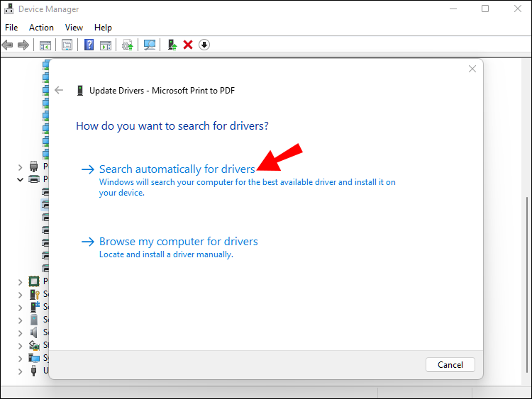Open the File menu
This screenshot has width=532, height=399.
[x=11, y=28]
